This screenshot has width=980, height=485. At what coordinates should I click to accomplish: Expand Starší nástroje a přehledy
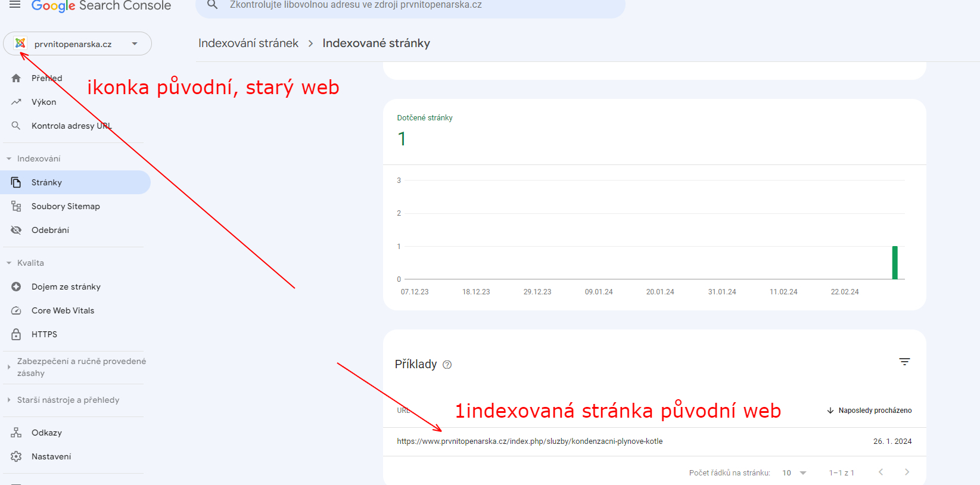(63, 400)
